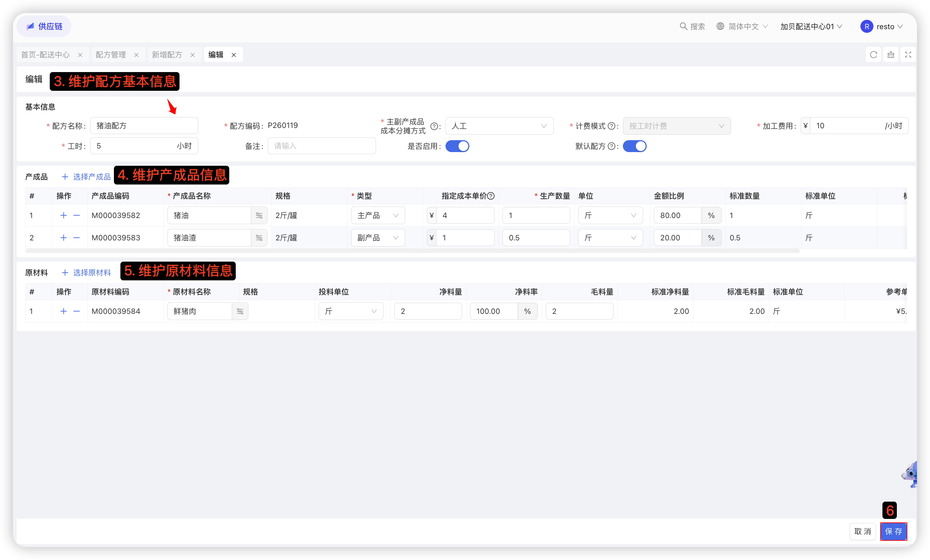Switch to the 配方管理 tab
This screenshot has height=560, width=930.
pyautogui.click(x=111, y=55)
